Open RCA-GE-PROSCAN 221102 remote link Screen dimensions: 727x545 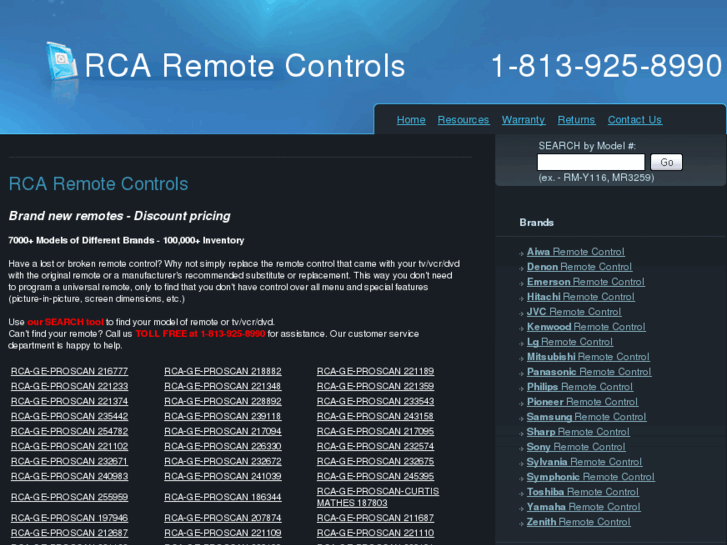(x=70, y=446)
